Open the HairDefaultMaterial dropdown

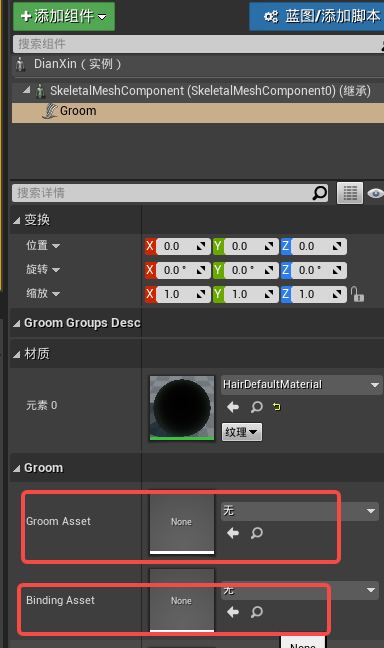tap(301, 385)
